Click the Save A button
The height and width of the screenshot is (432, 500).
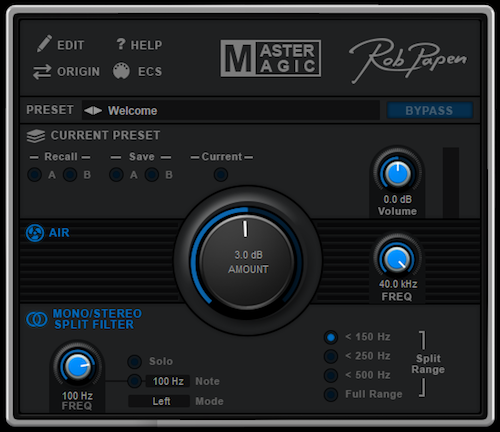click(116, 174)
